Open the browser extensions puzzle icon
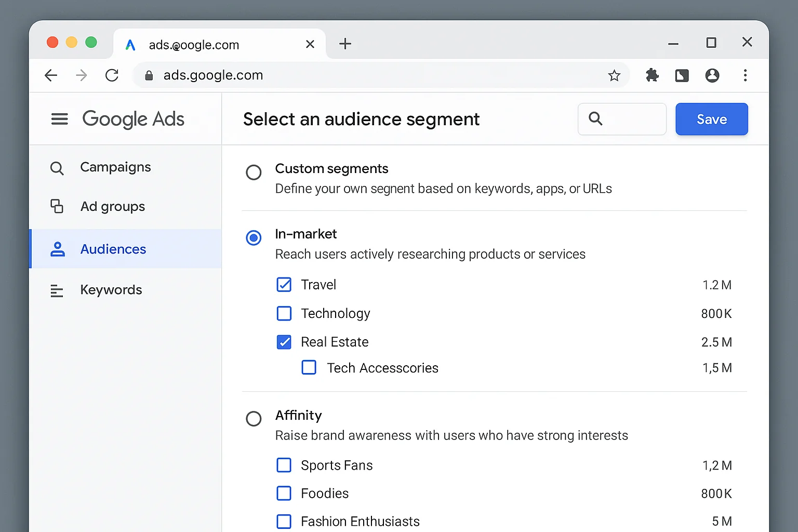This screenshot has height=532, width=798. 652,75
